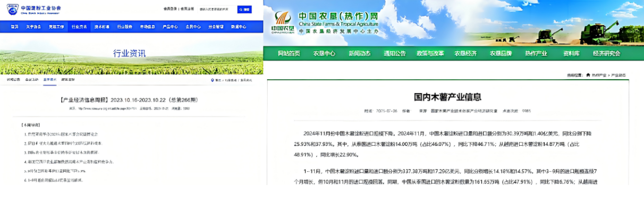Screen dimensions: 644x200
Task: Click the 国内木薯产业信息 article heading
Action: tap(448, 97)
